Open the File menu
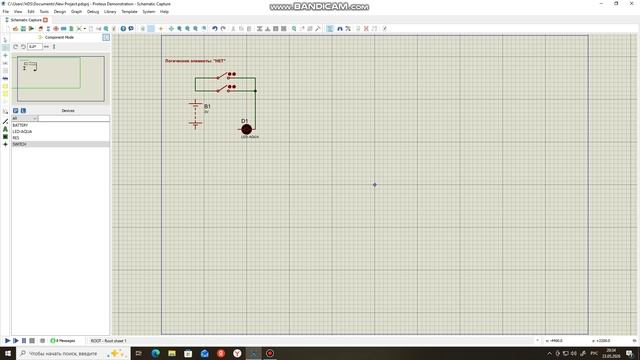Image resolution: width=640 pixels, height=360 pixels. 6,11
